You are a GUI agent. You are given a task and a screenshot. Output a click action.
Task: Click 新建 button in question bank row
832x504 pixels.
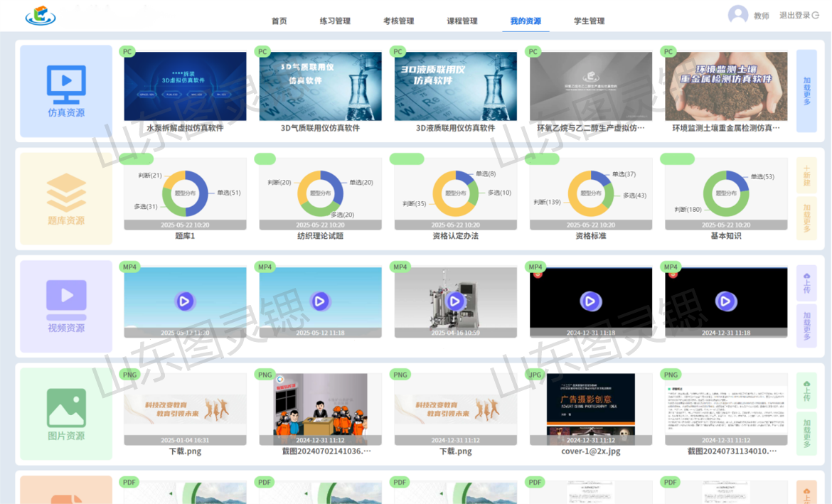(806, 176)
